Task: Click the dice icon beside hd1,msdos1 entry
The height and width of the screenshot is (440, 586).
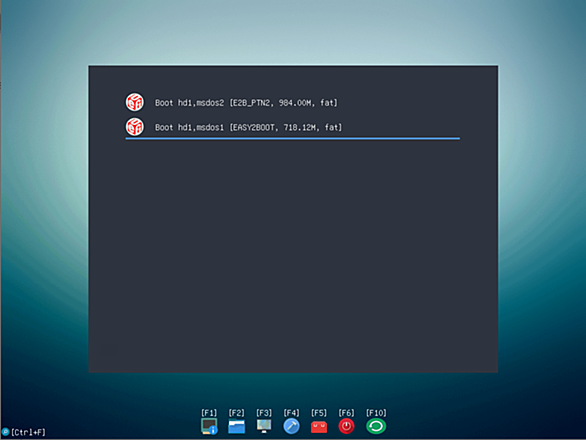Action: tap(135, 127)
